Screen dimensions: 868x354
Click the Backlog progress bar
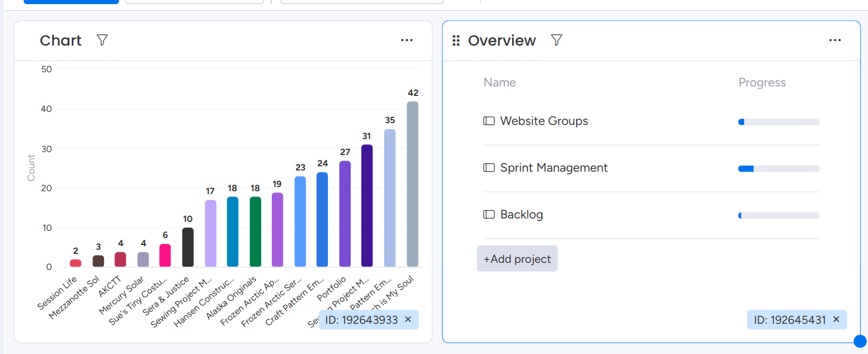coord(779,215)
